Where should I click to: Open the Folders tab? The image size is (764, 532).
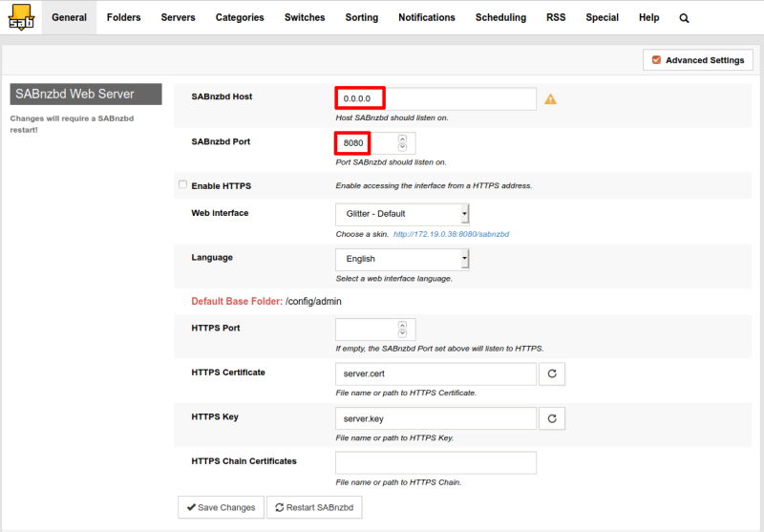click(124, 17)
